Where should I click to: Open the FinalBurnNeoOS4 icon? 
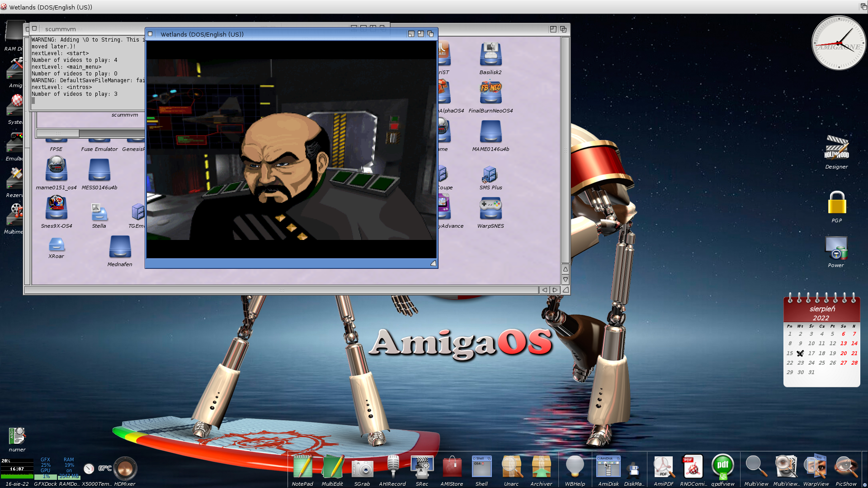click(x=491, y=93)
